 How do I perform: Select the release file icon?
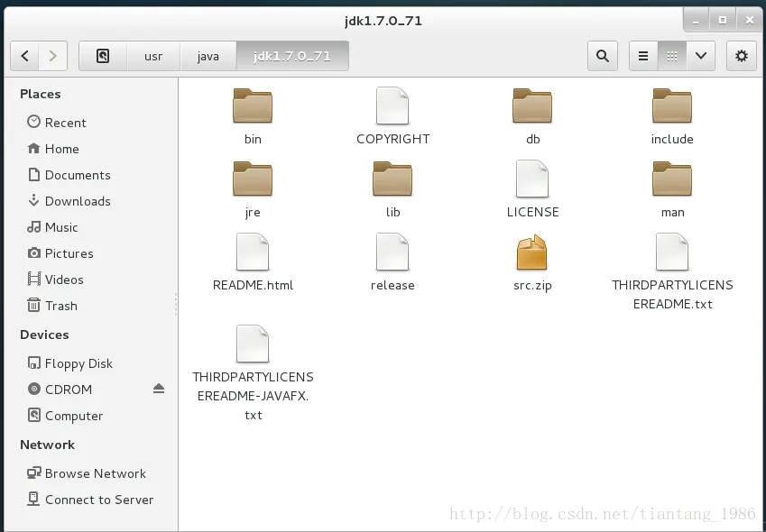(x=392, y=252)
